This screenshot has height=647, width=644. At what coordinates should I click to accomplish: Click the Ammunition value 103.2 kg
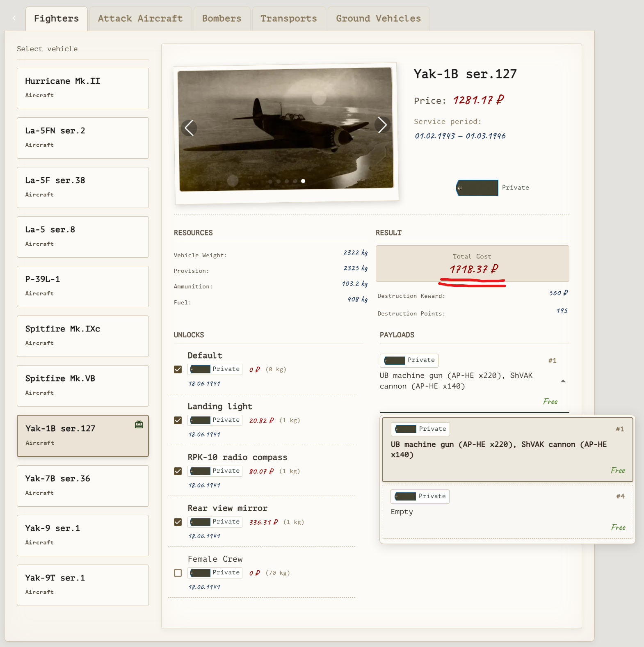(x=354, y=284)
